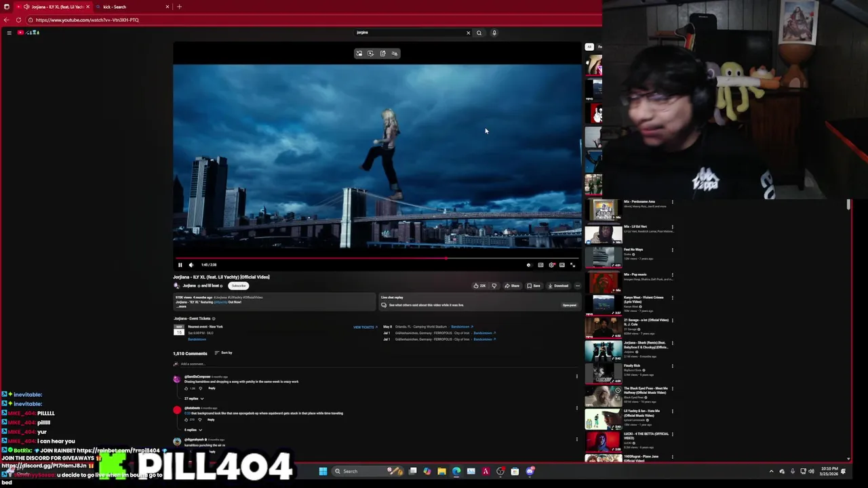Screen dimensions: 868x488
Task: Mute the video volume speaker icon
Action: click(x=191, y=265)
